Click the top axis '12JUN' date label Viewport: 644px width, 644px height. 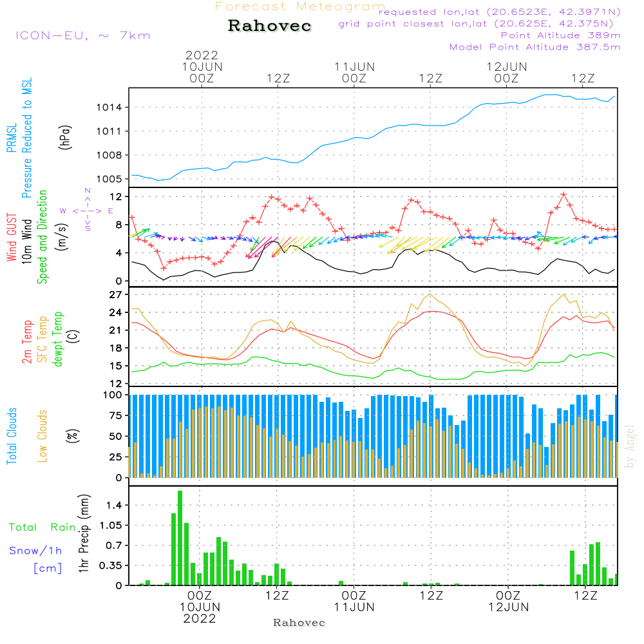pyautogui.click(x=507, y=67)
